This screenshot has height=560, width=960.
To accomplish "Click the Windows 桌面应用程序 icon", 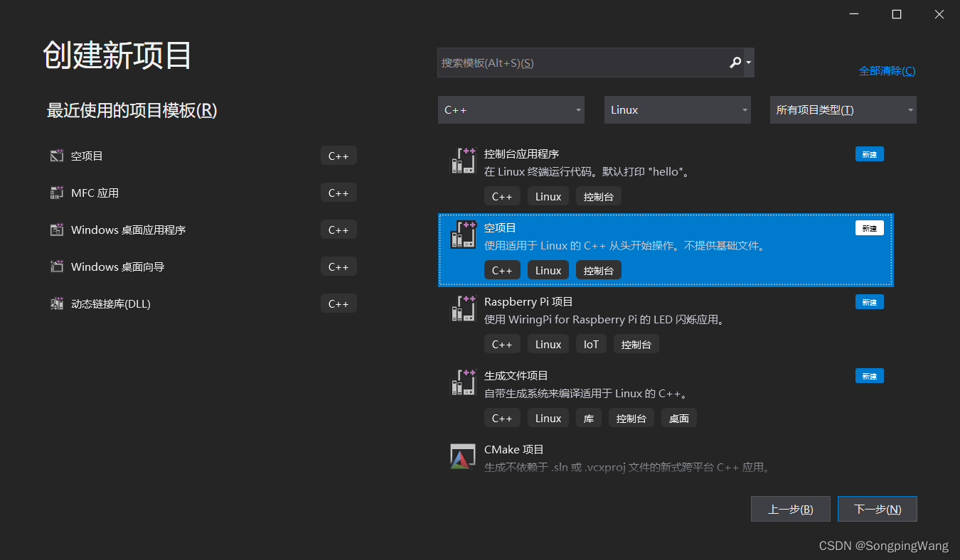I will (57, 229).
